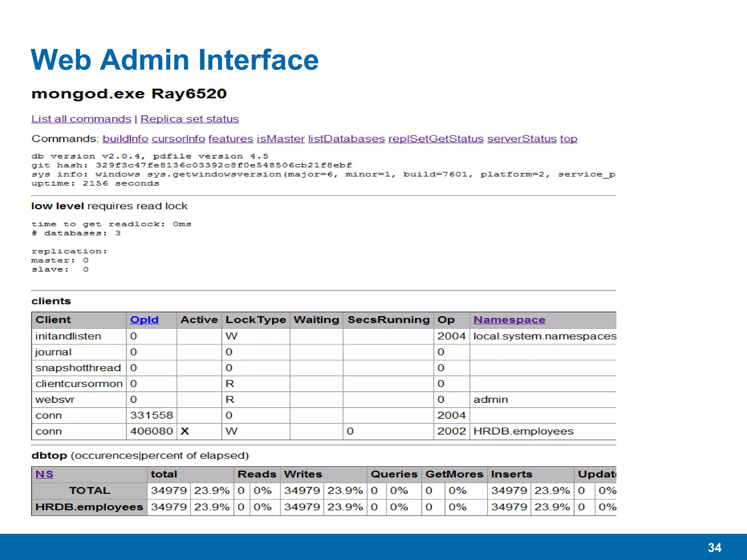The height and width of the screenshot is (560, 747).
Task: Click the TOTAL row label in dbtop
Action: (x=89, y=491)
